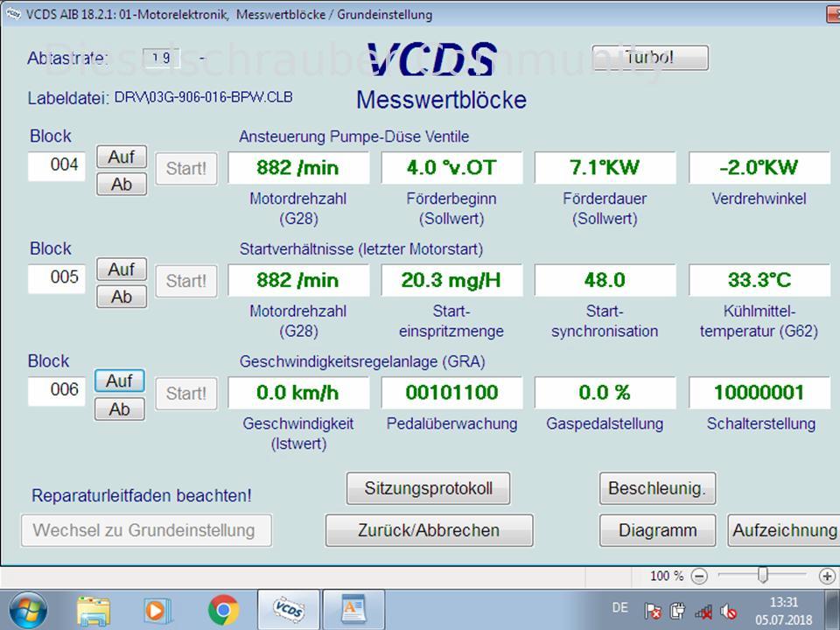Click Zurück/Abbrechen button
The image size is (840, 630).
(x=429, y=530)
